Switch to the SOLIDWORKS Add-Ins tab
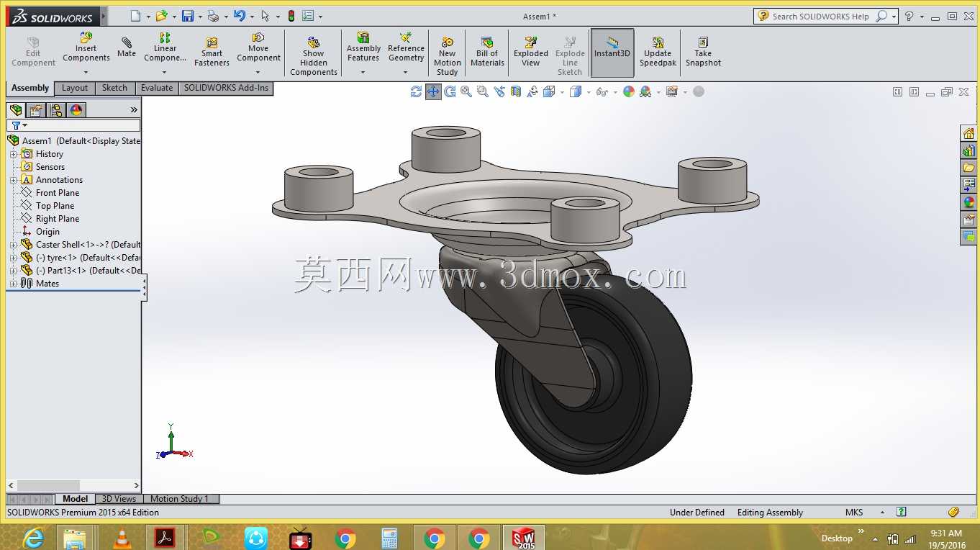The image size is (980, 550). 226,88
